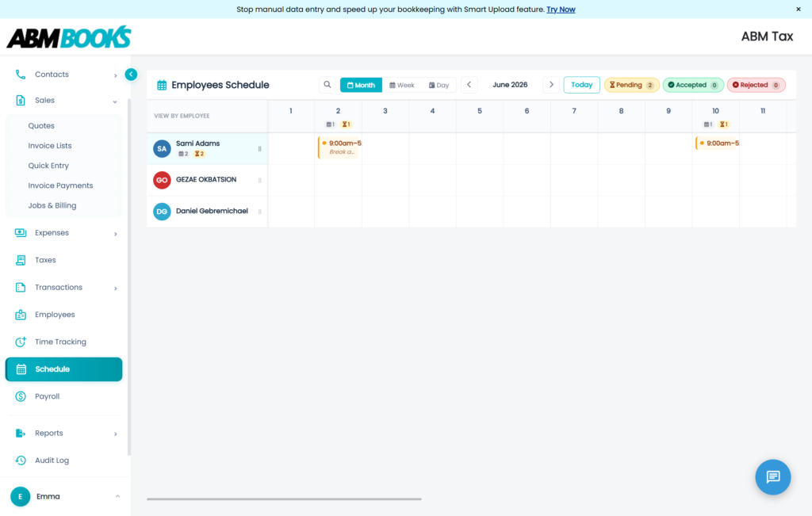The height and width of the screenshot is (516, 812).
Task: Click the Payroll dollar icon
Action: pyautogui.click(x=20, y=396)
